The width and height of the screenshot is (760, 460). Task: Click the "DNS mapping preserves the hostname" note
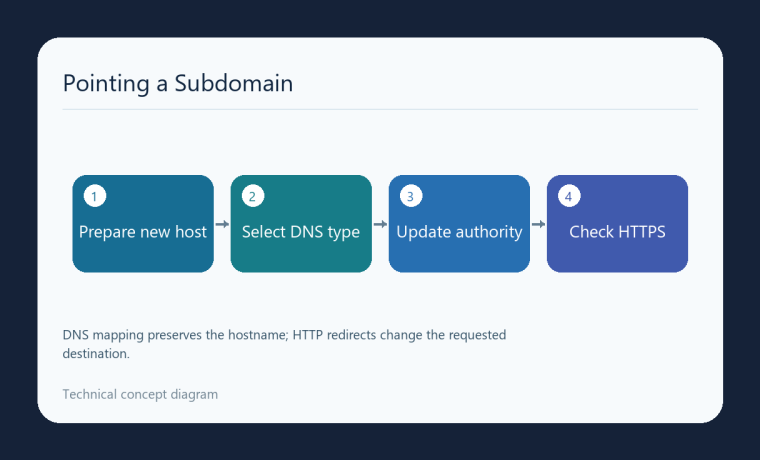click(x=284, y=344)
